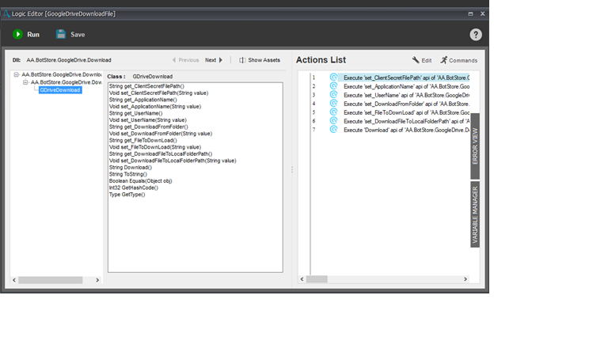
Task: Click action icon for row 4 set_DownloadFromFolder
Action: 333,104
